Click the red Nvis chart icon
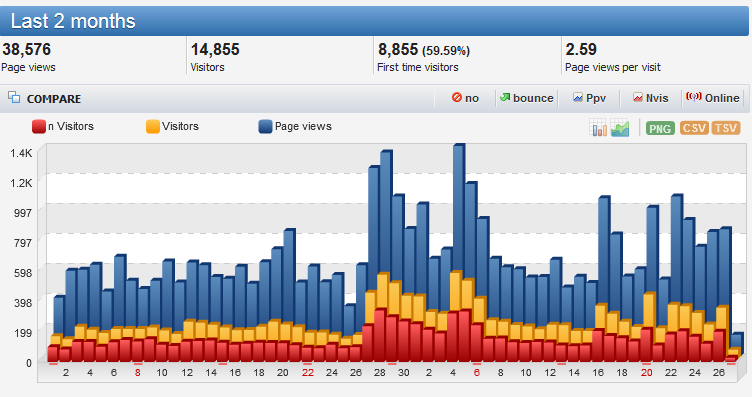 pyautogui.click(x=637, y=97)
